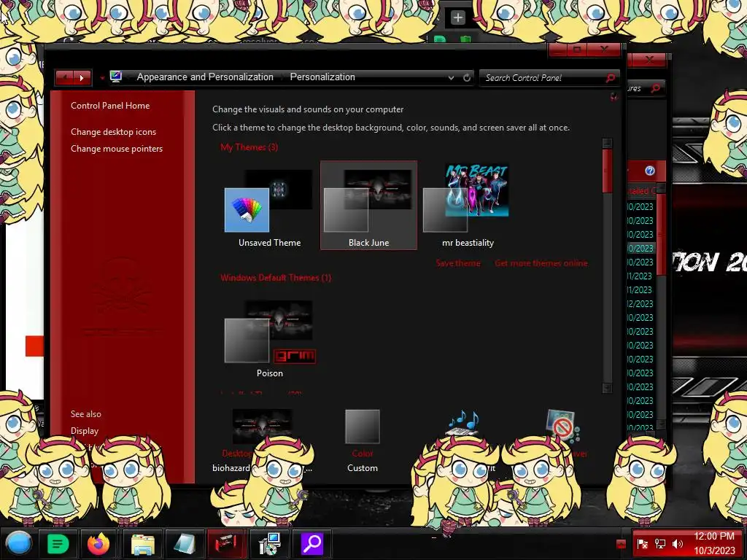The width and height of the screenshot is (747, 560).
Task: Click Get more themes online
Action: pyautogui.click(x=541, y=263)
